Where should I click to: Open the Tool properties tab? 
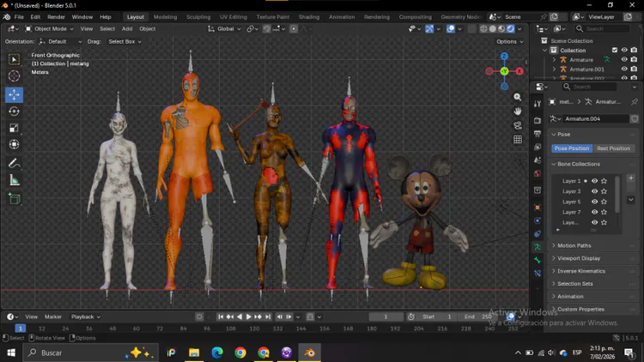tap(538, 104)
